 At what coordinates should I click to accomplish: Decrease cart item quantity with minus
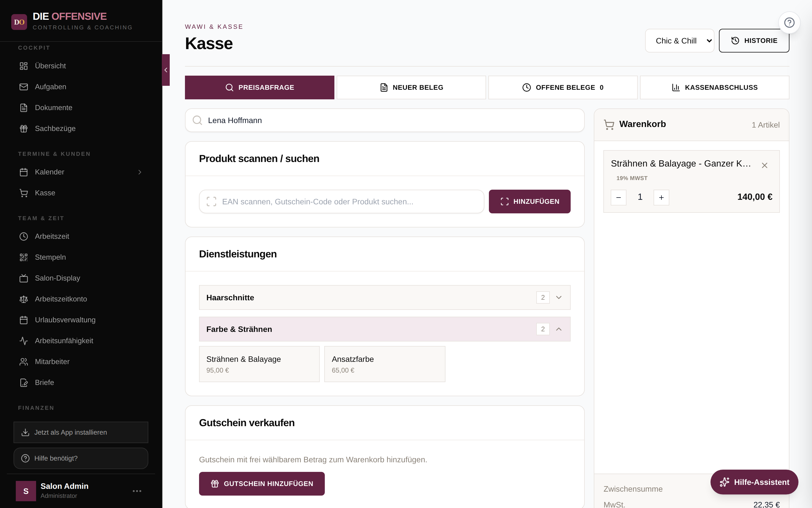tap(618, 198)
